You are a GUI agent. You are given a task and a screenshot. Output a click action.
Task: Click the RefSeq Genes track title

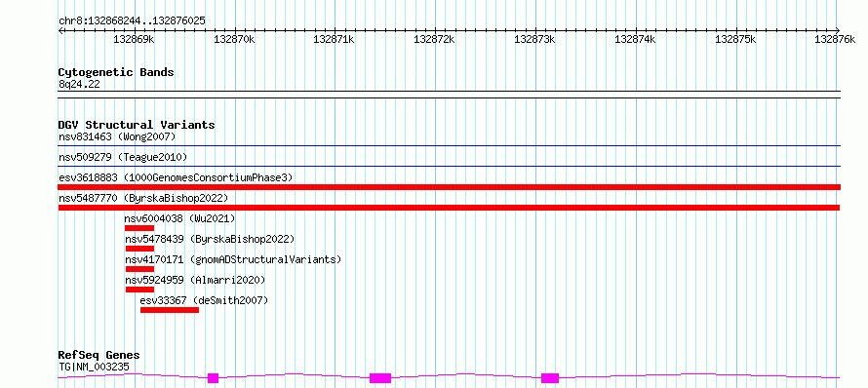tap(99, 356)
